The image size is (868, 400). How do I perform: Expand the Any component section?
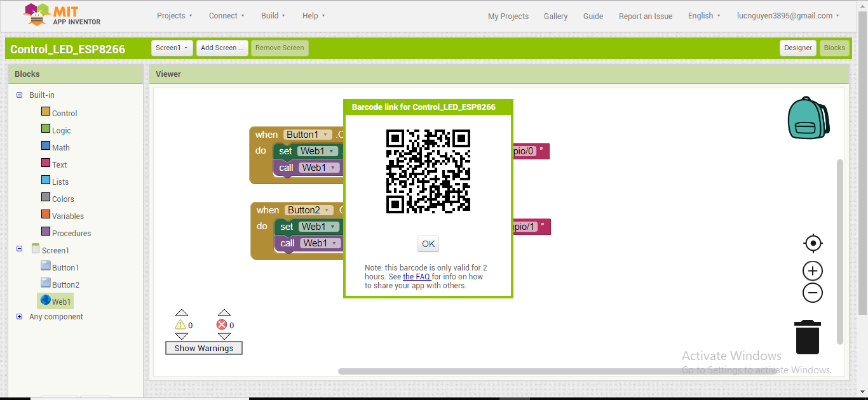(x=20, y=316)
